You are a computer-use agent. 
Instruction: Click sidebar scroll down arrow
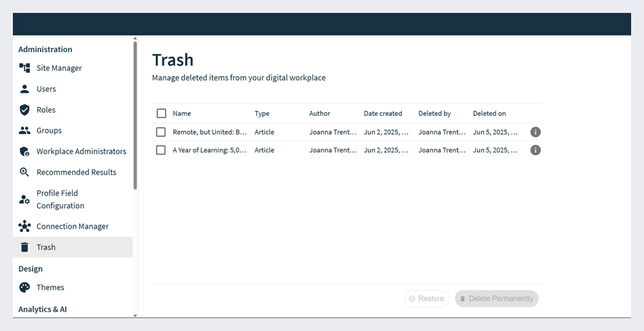pyautogui.click(x=135, y=316)
